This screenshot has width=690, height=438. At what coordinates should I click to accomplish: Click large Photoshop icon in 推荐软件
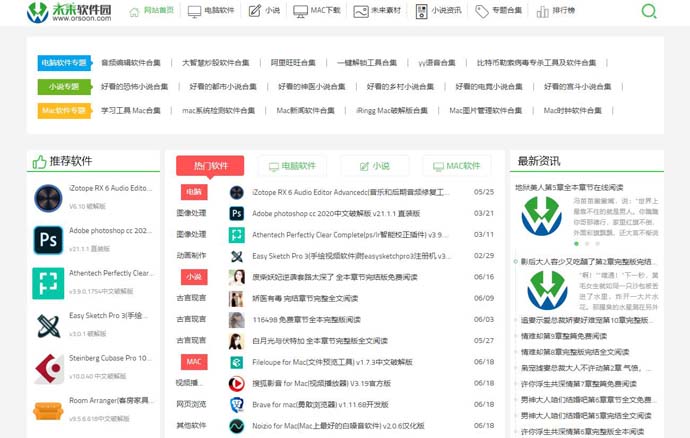[48, 240]
